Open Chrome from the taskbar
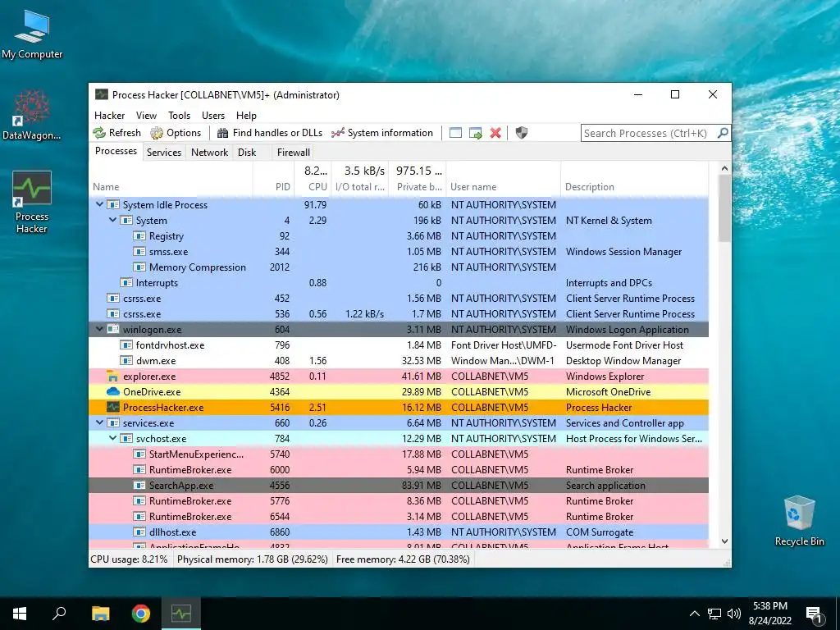The image size is (840, 630). click(141, 614)
